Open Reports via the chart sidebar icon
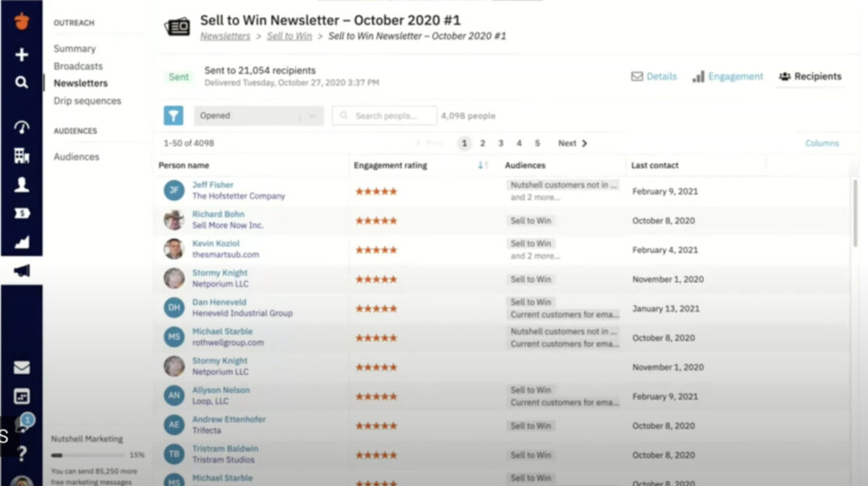This screenshot has height=486, width=868. [22, 242]
